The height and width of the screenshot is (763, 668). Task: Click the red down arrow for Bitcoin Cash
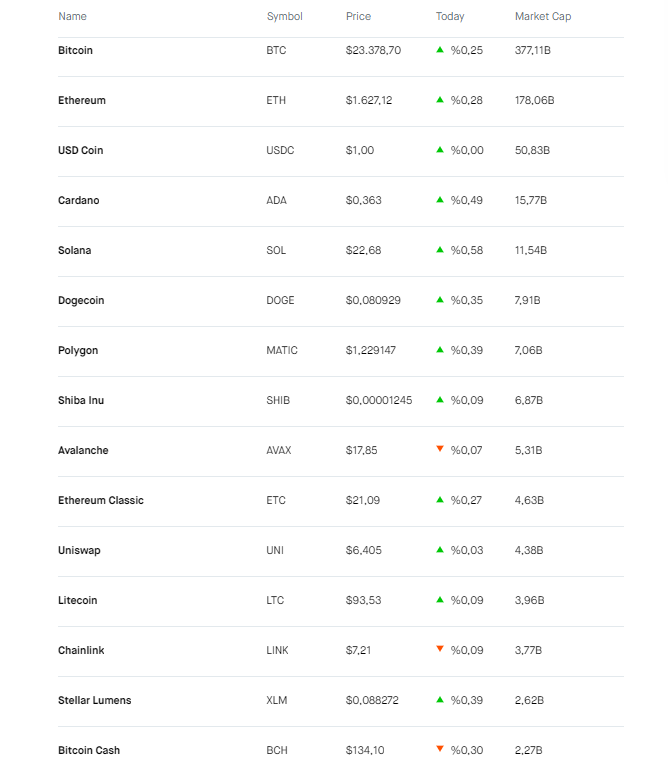(440, 749)
